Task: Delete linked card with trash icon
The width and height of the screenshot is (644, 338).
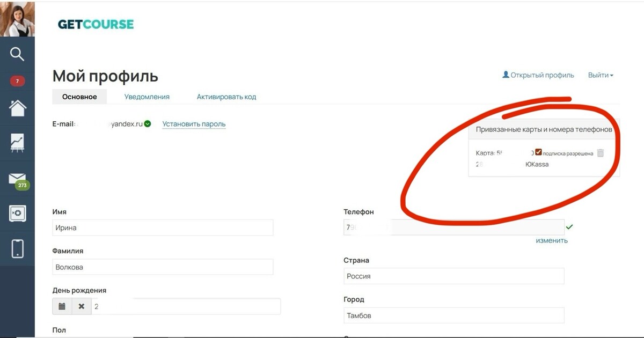Action: [601, 153]
